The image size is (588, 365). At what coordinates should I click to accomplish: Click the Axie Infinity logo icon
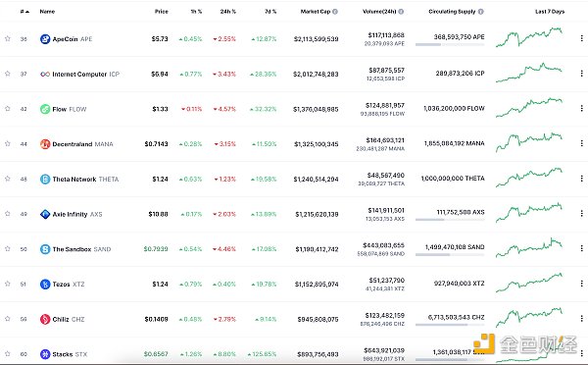click(45, 214)
